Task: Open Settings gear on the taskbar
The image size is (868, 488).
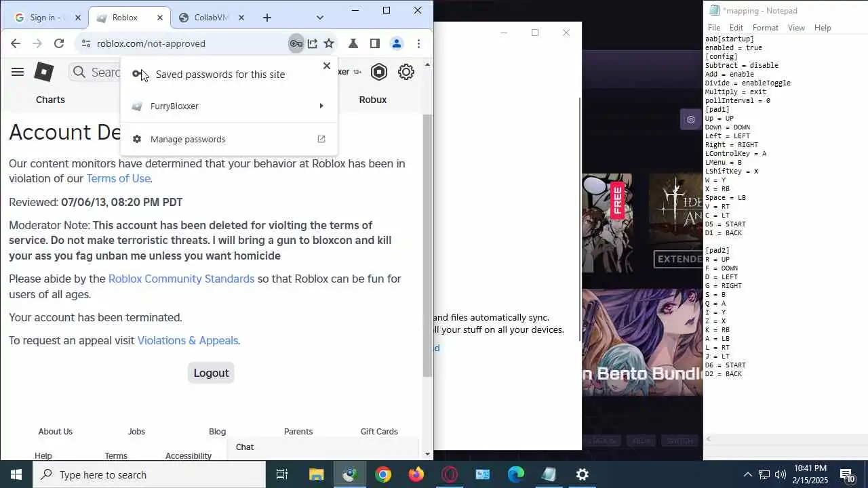Action: (583, 474)
